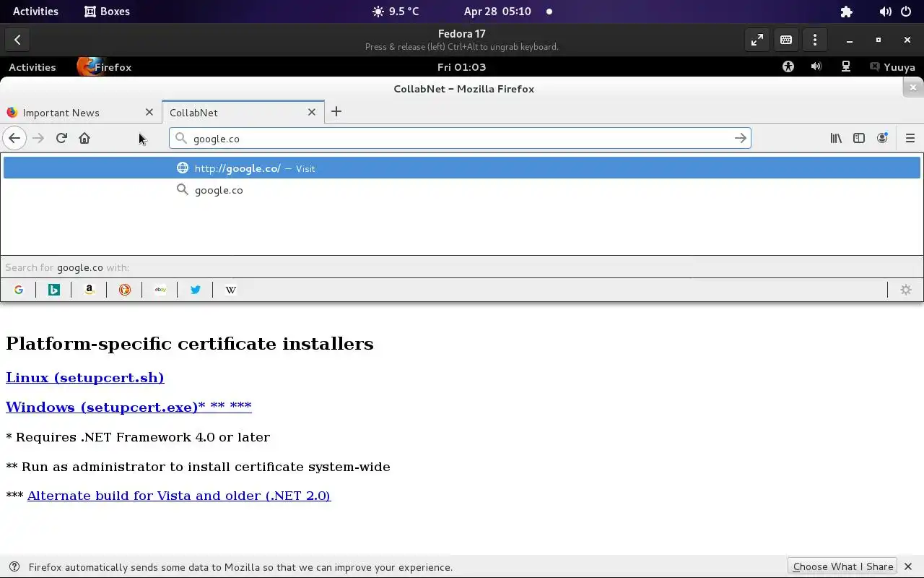Image resolution: width=924 pixels, height=578 pixels.
Task: Reload the current page
Action: [x=61, y=138]
